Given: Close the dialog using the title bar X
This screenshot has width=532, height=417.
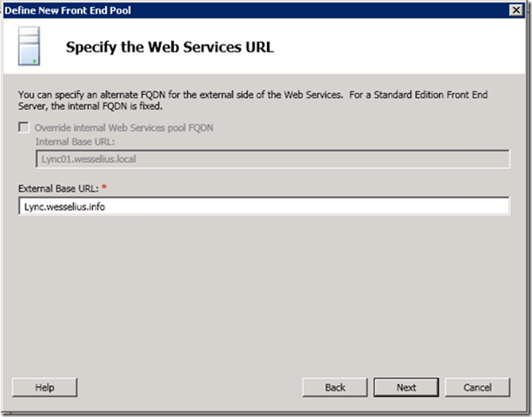Looking at the screenshot, I should (516, 9).
